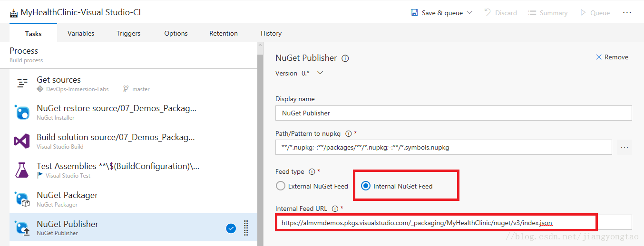Screen dimensions: 644x246
Task: Click the Save & queue floppy disk icon
Action: pyautogui.click(x=414, y=12)
